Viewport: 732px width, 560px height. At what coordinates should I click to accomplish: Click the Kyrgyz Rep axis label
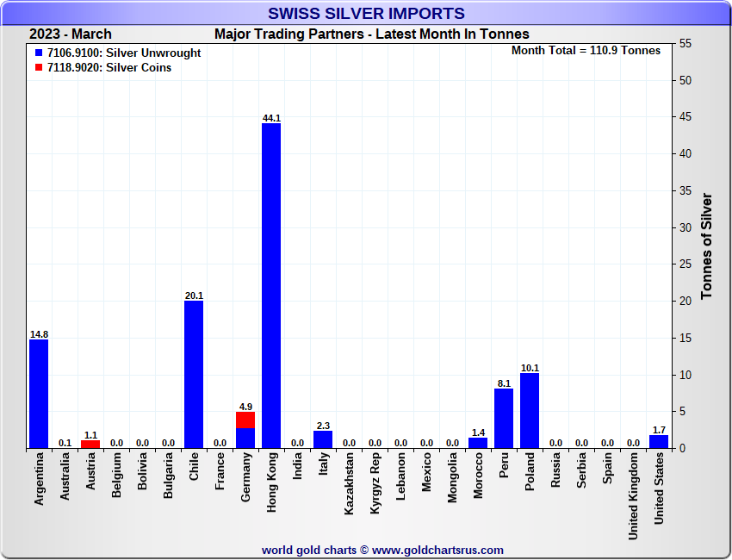point(375,483)
